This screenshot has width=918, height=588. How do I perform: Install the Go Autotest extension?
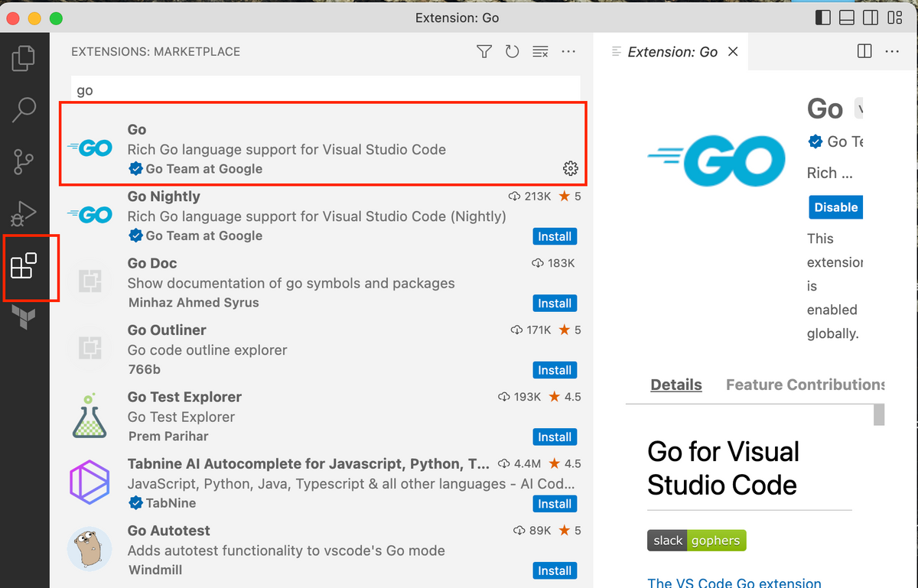tap(555, 570)
